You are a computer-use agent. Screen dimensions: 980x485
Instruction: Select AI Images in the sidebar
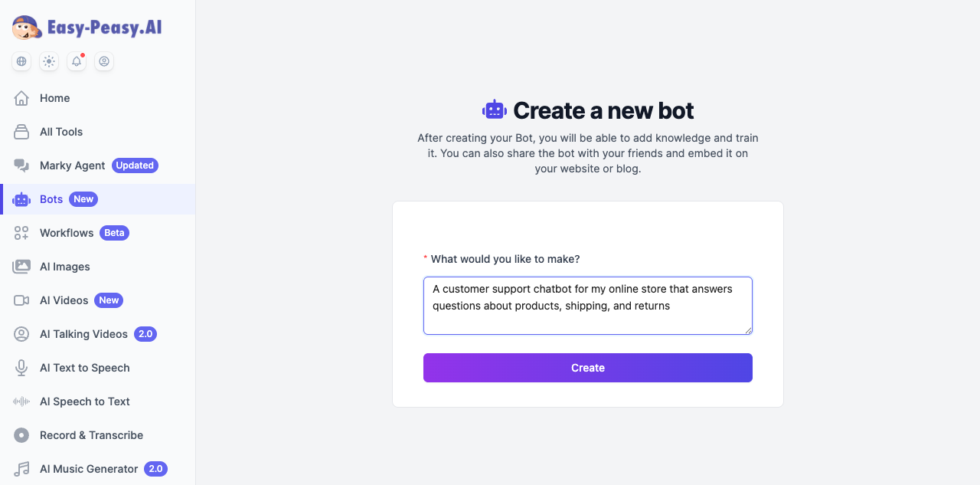pos(64,267)
